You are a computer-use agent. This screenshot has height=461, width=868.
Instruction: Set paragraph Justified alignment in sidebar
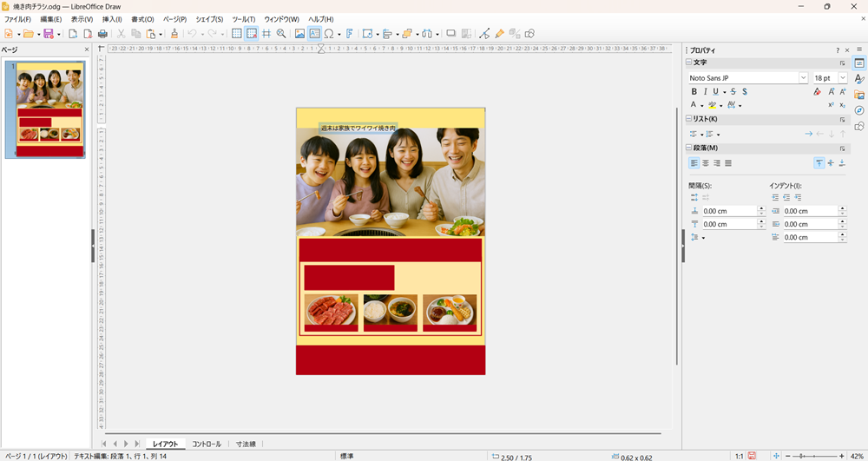click(x=728, y=163)
